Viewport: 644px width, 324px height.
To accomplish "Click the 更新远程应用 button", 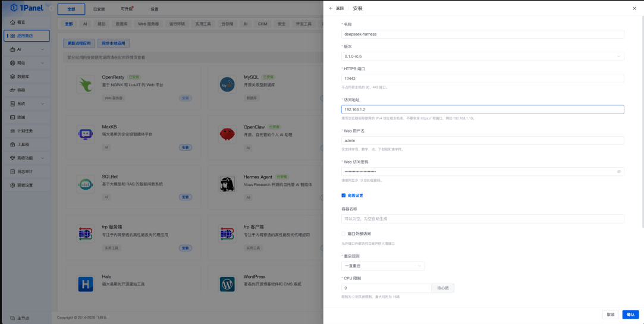I will [80, 43].
